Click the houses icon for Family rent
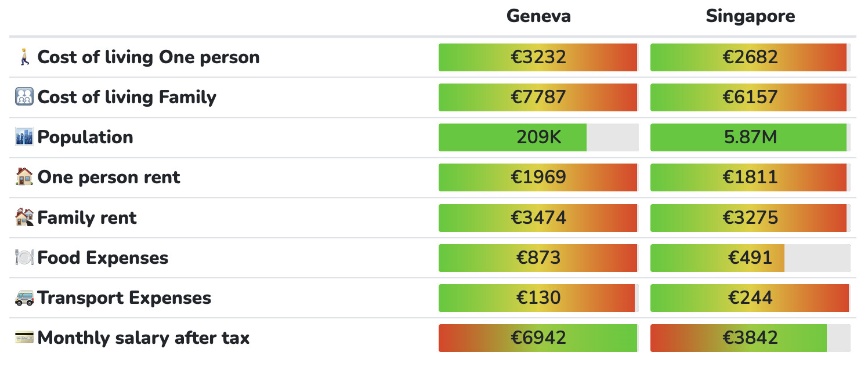This screenshot has height=370, width=868. pos(24,217)
